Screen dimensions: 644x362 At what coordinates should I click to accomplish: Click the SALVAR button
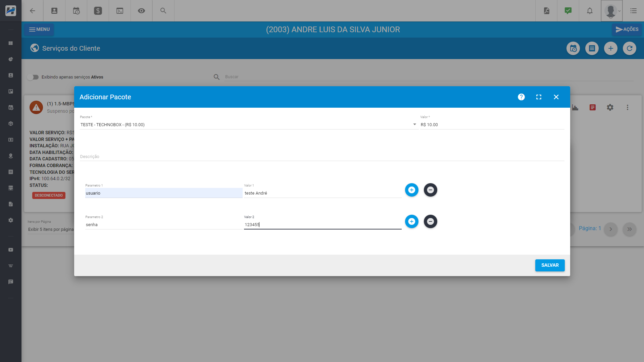(550, 265)
